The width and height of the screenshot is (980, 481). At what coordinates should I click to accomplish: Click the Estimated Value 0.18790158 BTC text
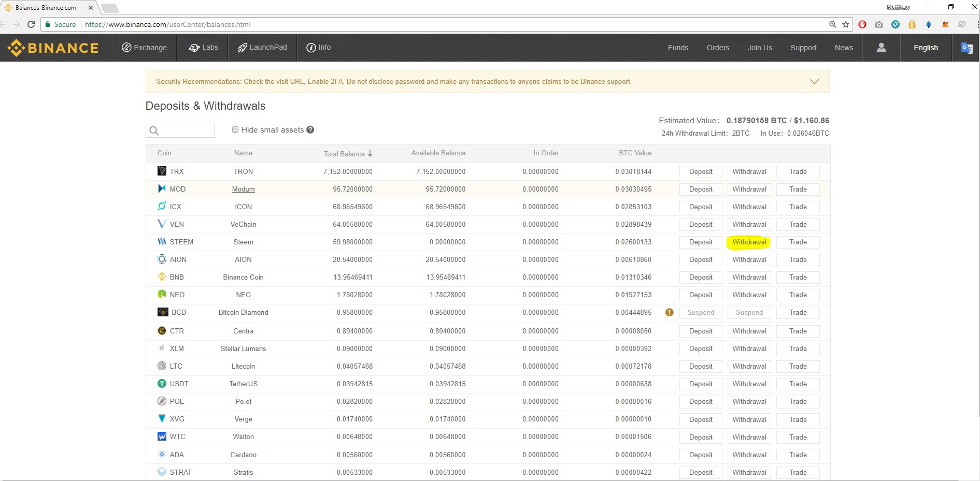tap(757, 121)
